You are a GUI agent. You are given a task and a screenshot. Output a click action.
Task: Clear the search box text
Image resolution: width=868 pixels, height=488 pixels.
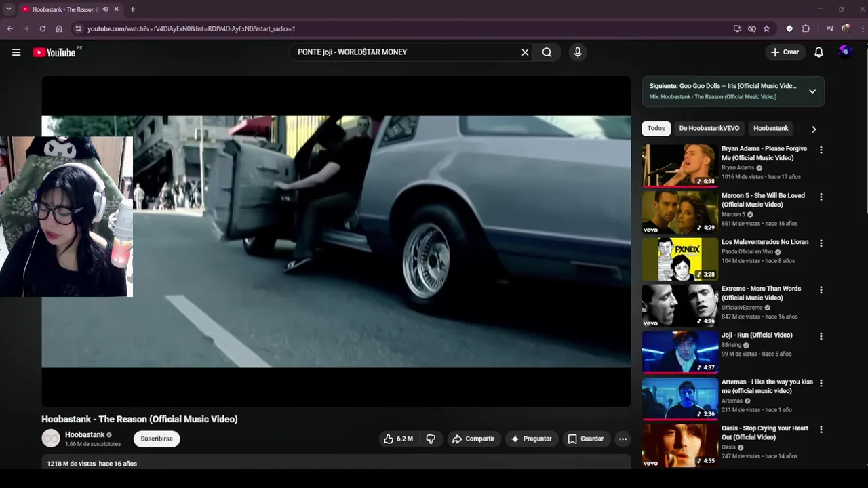tap(525, 52)
